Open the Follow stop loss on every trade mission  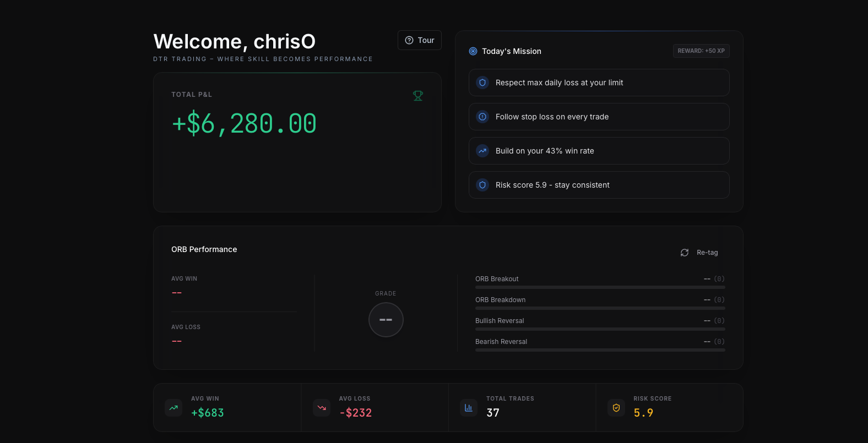599,117
